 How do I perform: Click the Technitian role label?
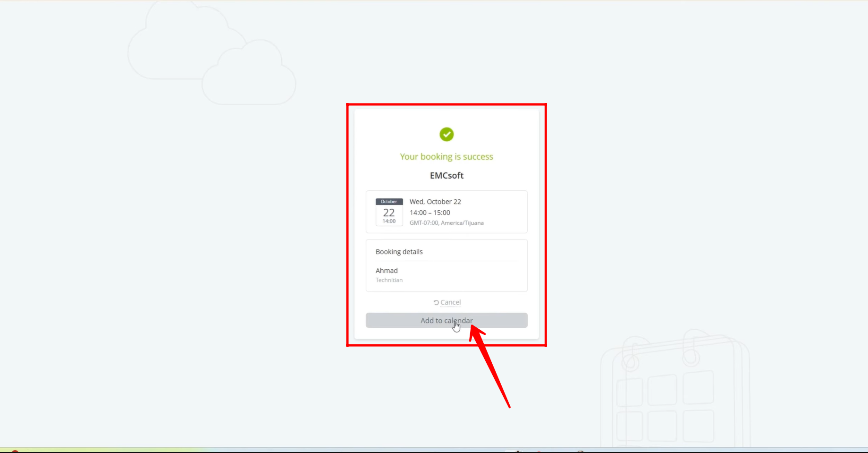[389, 280]
